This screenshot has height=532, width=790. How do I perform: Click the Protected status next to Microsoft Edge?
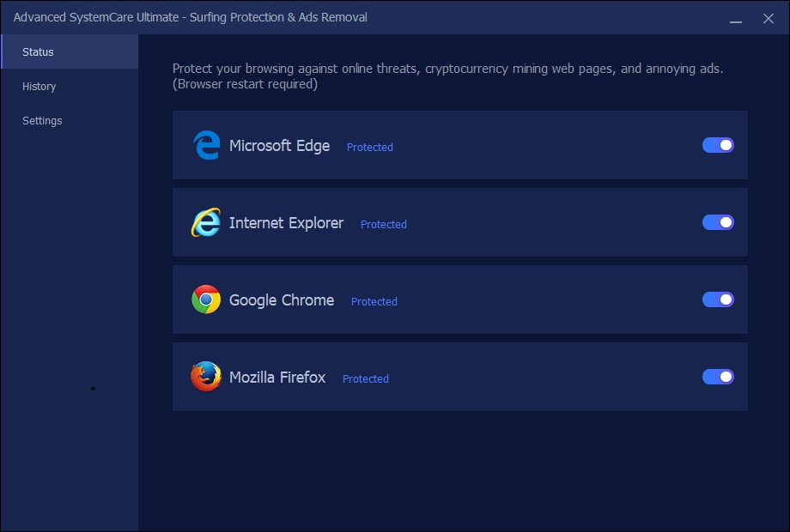coord(370,147)
